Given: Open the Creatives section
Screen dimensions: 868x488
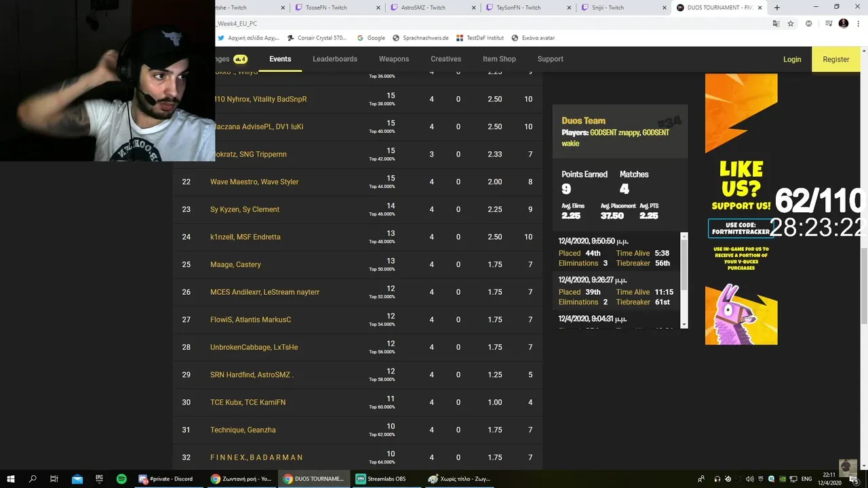Looking at the screenshot, I should click(446, 59).
